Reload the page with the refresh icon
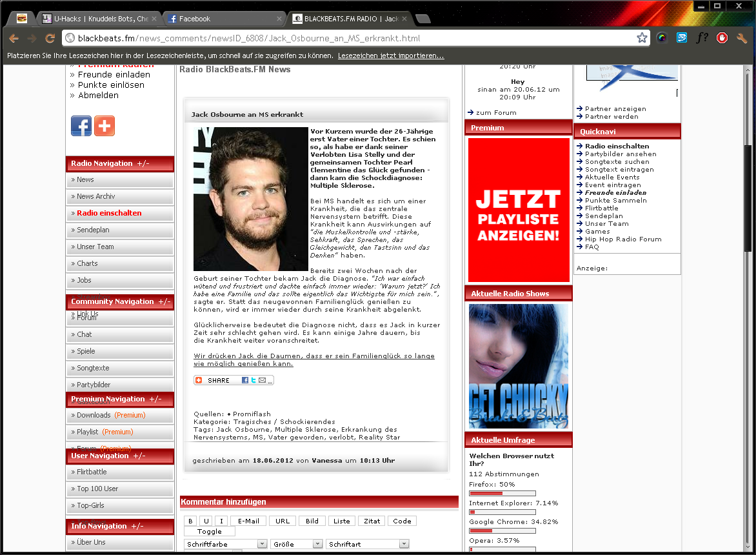Image resolution: width=756 pixels, height=555 pixels. coord(50,38)
